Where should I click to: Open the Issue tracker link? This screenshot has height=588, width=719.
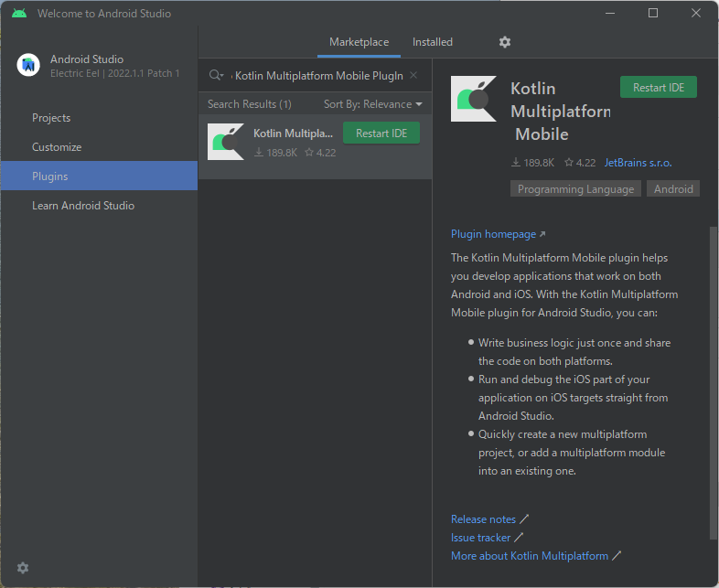coord(480,538)
